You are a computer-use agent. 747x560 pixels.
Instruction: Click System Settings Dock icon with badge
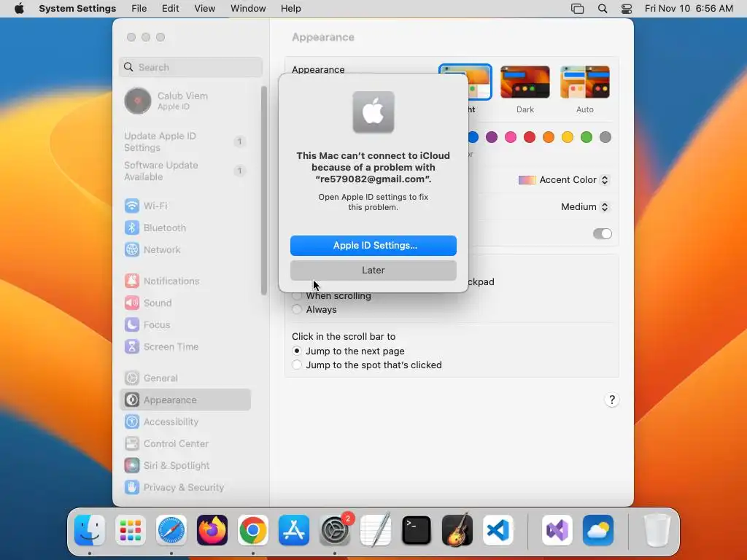[x=335, y=530]
